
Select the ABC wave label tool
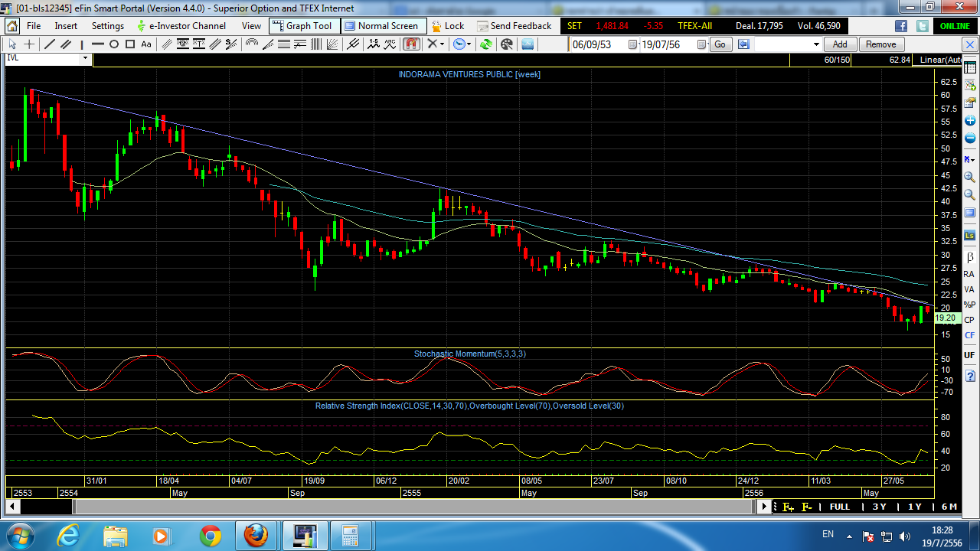390,44
